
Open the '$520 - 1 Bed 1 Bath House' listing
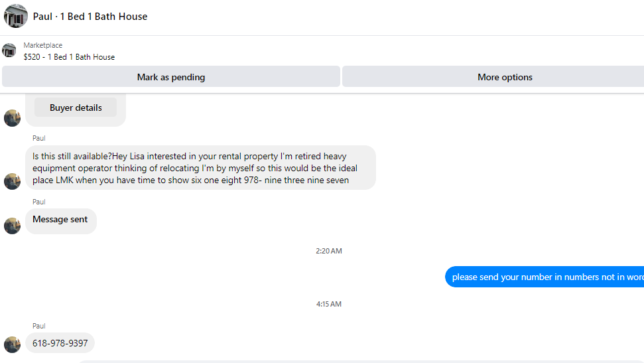[69, 57]
